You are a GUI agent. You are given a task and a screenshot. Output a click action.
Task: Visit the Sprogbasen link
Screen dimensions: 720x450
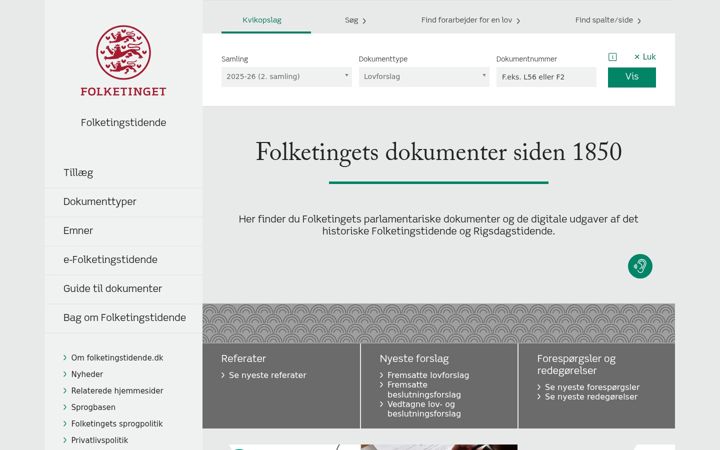point(93,407)
